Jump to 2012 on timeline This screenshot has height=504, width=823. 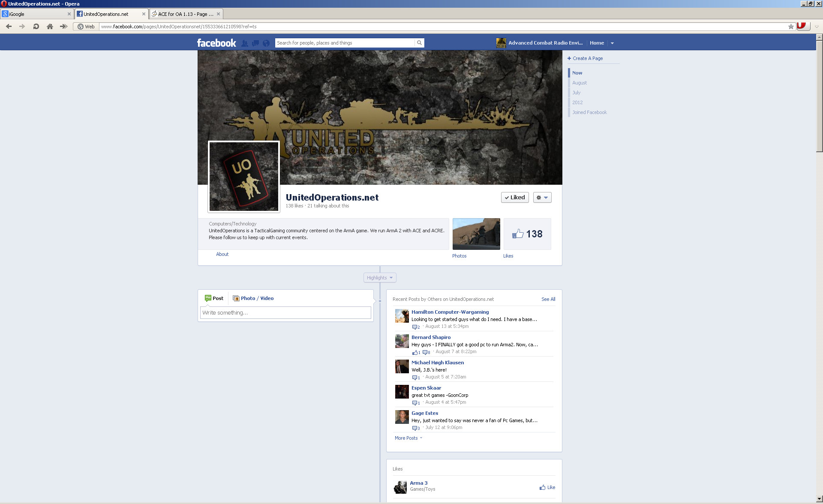(x=577, y=102)
